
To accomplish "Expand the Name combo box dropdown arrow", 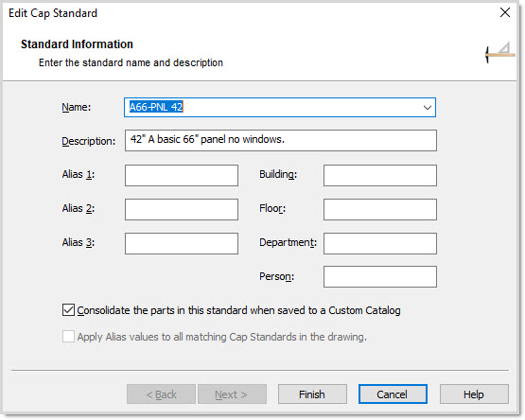I will (427, 108).
